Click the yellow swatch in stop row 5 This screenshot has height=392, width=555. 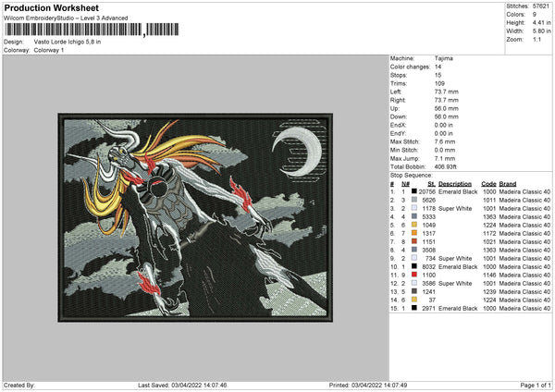pyautogui.click(x=414, y=225)
